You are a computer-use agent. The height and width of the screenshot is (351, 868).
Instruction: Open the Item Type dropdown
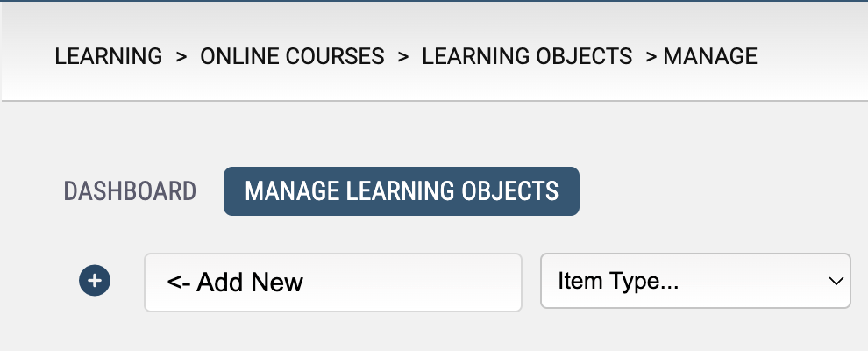695,281
